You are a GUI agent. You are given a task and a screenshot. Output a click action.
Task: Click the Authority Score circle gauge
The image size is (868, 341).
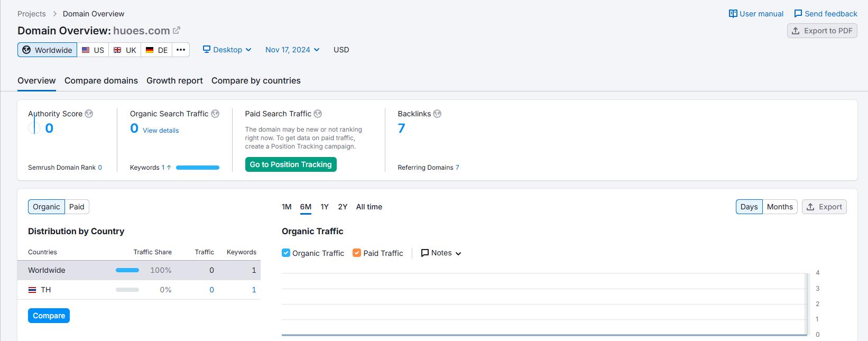(34, 128)
